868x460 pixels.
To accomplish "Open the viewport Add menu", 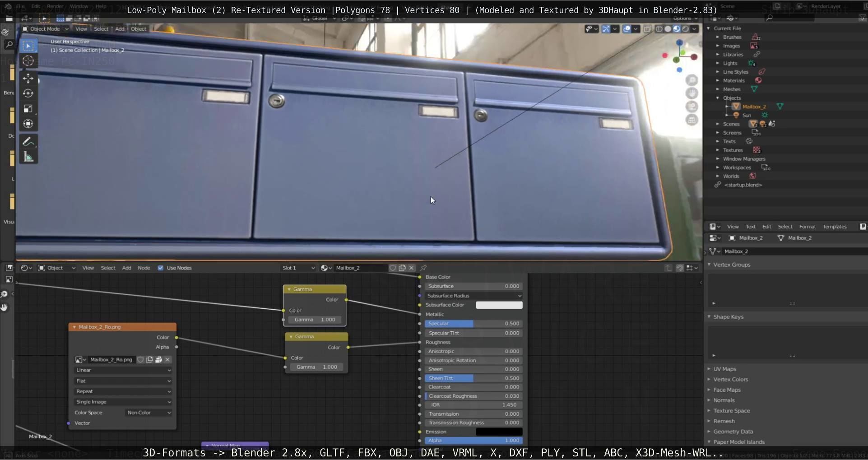I will [120, 29].
